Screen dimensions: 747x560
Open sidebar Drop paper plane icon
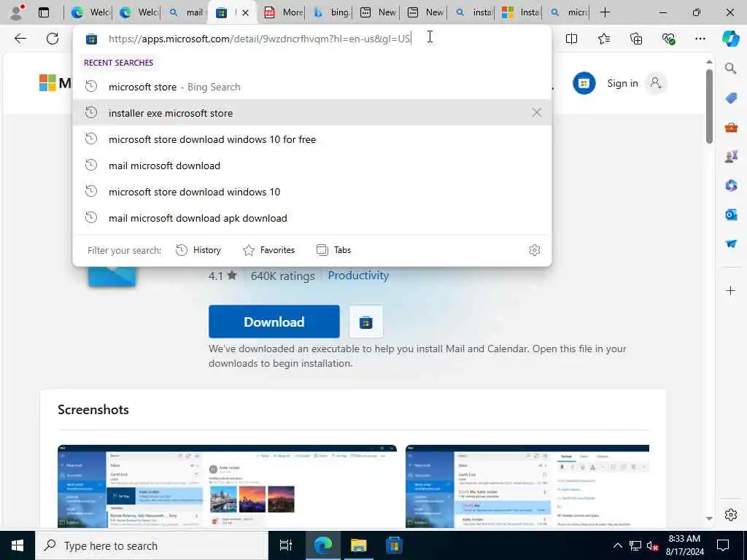731,244
